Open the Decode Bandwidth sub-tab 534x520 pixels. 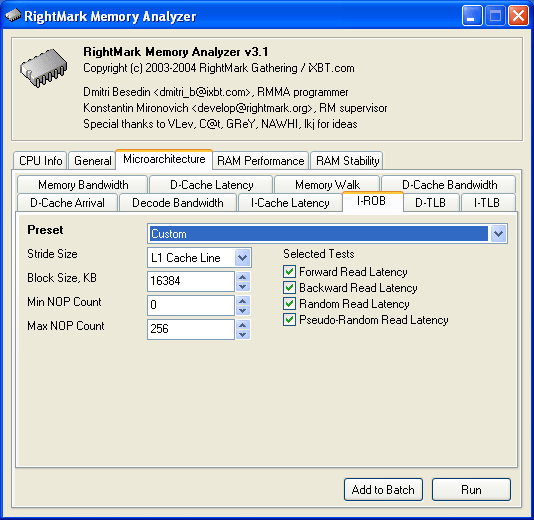pos(177,203)
